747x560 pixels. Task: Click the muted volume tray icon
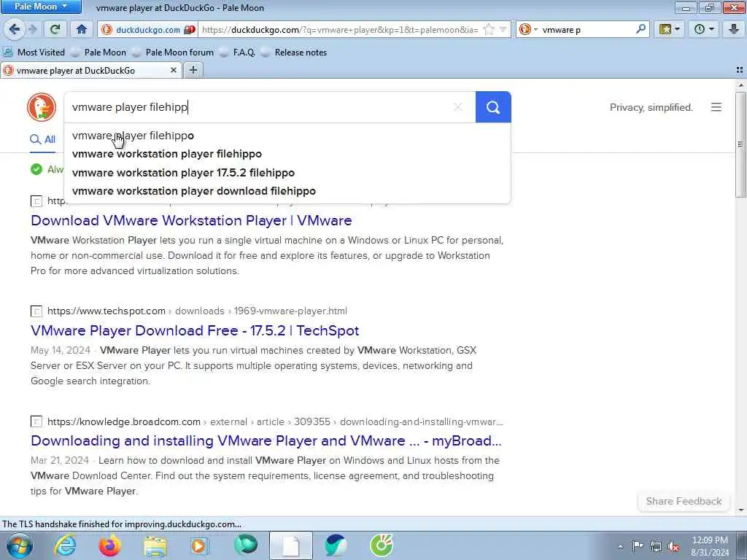pyautogui.click(x=673, y=547)
